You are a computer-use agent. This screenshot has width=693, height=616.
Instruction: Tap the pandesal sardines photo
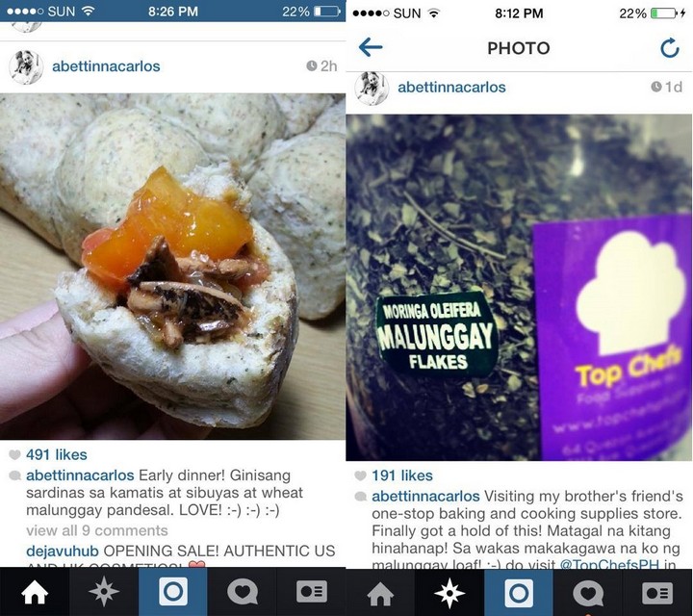click(x=173, y=267)
